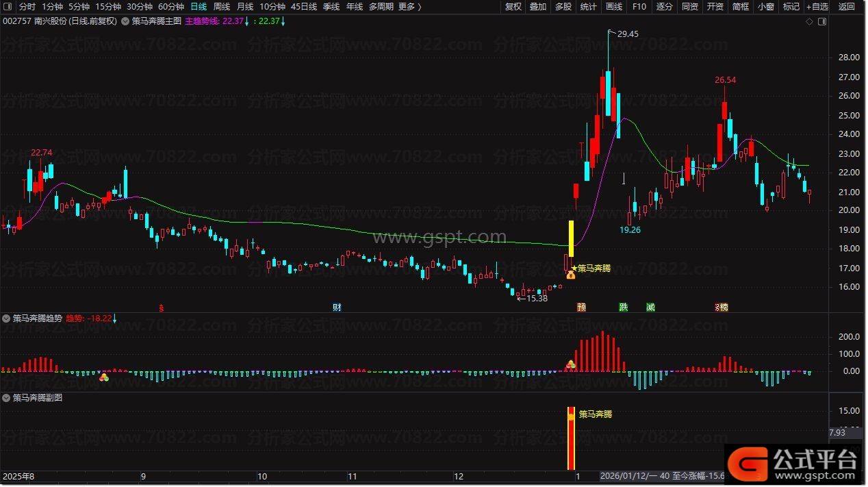This screenshot has width=868, height=487.
Task: Click the blue 财 event marker
Action: (x=337, y=307)
